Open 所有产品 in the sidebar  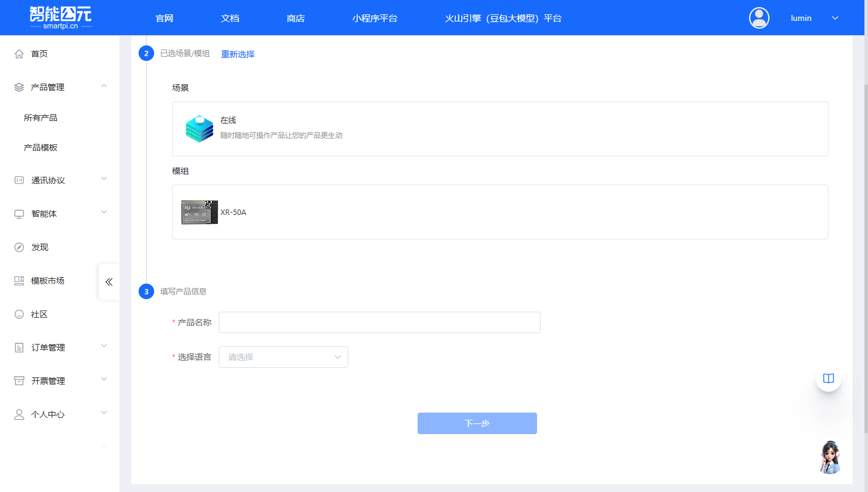click(41, 118)
